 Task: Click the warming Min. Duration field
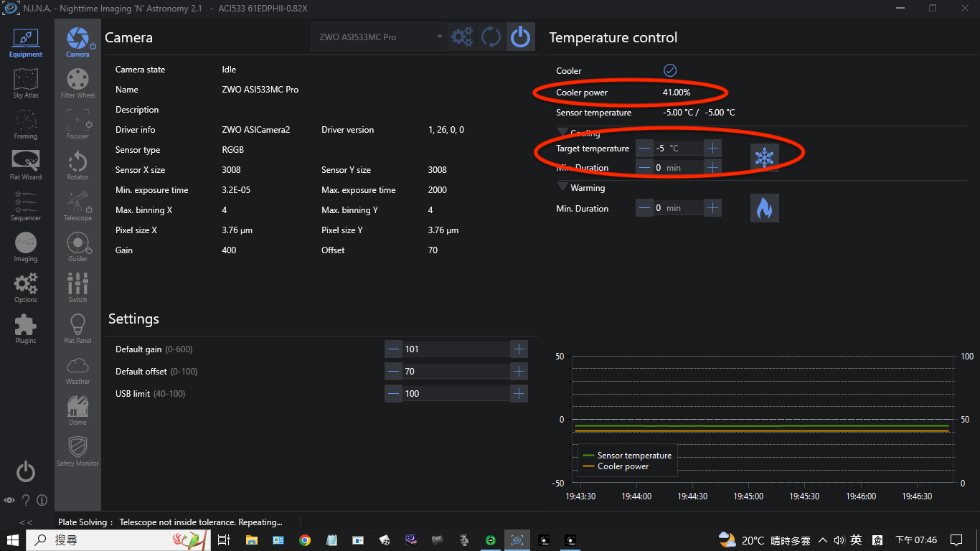click(679, 208)
